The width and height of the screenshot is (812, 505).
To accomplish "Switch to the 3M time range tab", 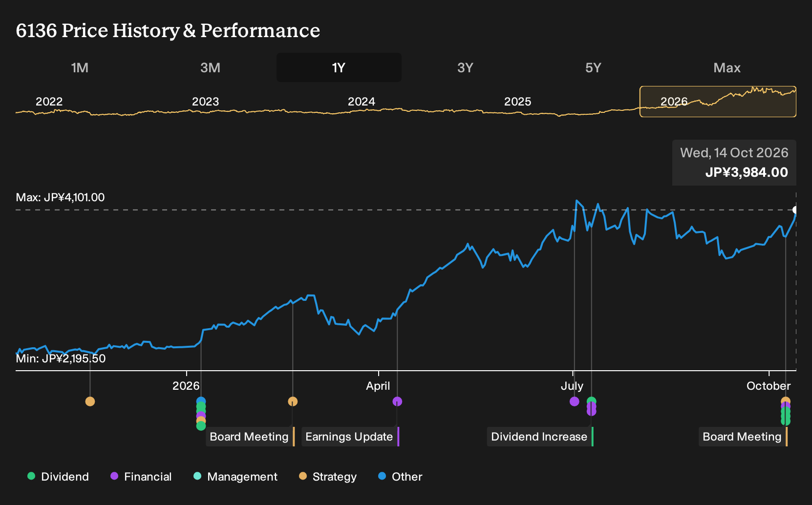I will coord(210,67).
